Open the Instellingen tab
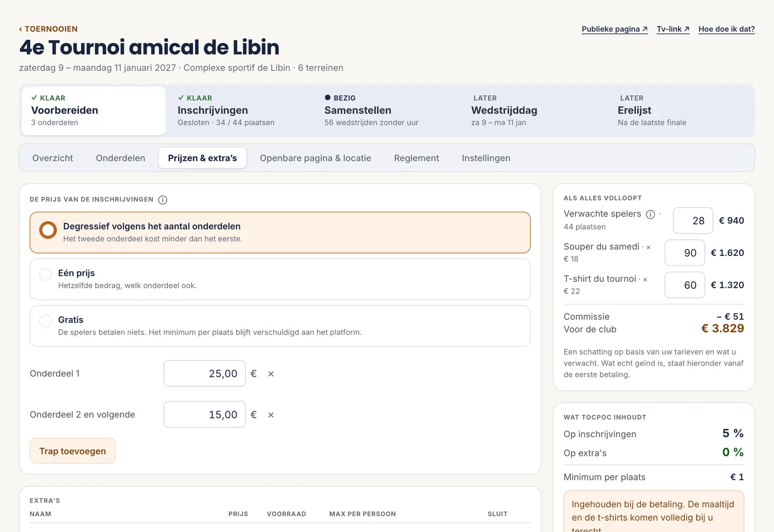The image size is (774, 532). click(486, 158)
